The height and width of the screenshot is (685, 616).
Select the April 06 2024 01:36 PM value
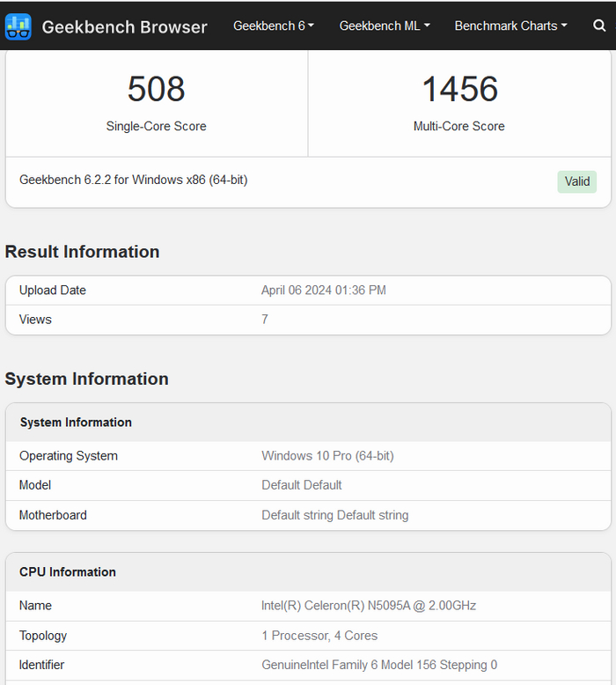tap(324, 290)
